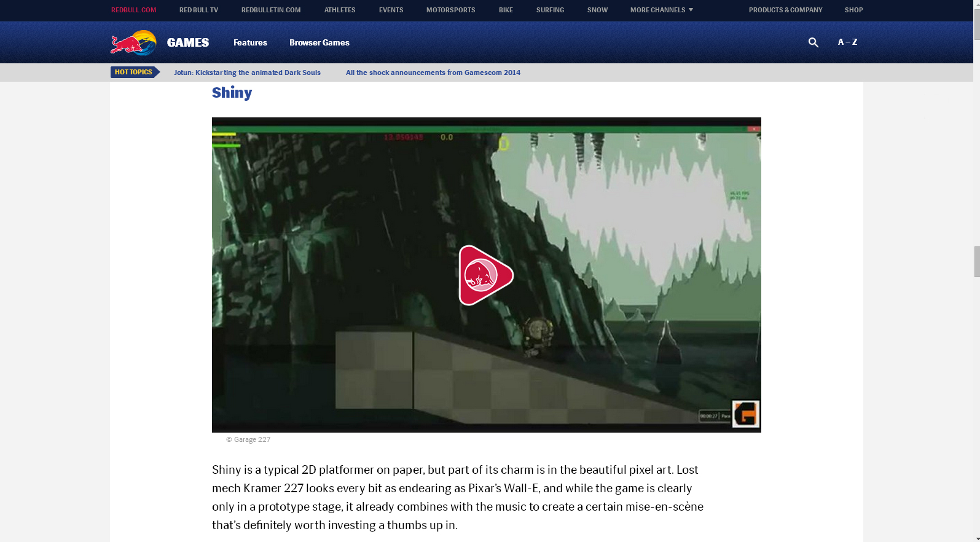Open the search magnifier icon
Image resolution: width=980 pixels, height=542 pixels.
pyautogui.click(x=813, y=42)
